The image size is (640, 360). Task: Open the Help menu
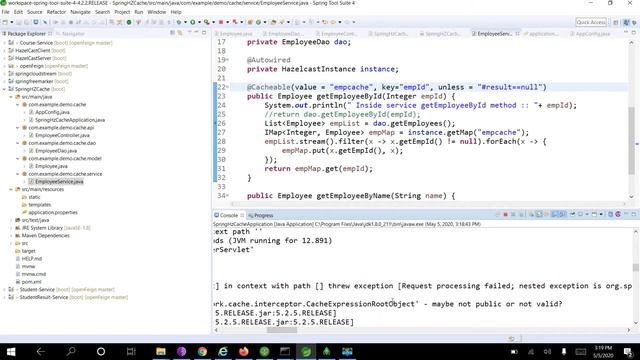pos(176,12)
